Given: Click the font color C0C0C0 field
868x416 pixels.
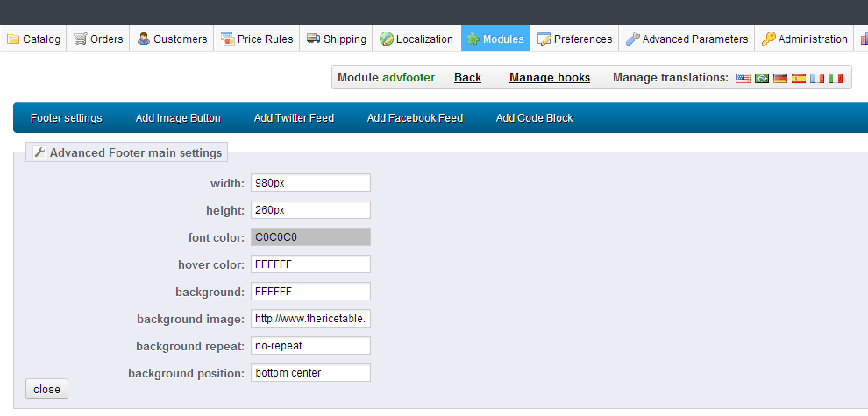Looking at the screenshot, I should click(x=310, y=237).
